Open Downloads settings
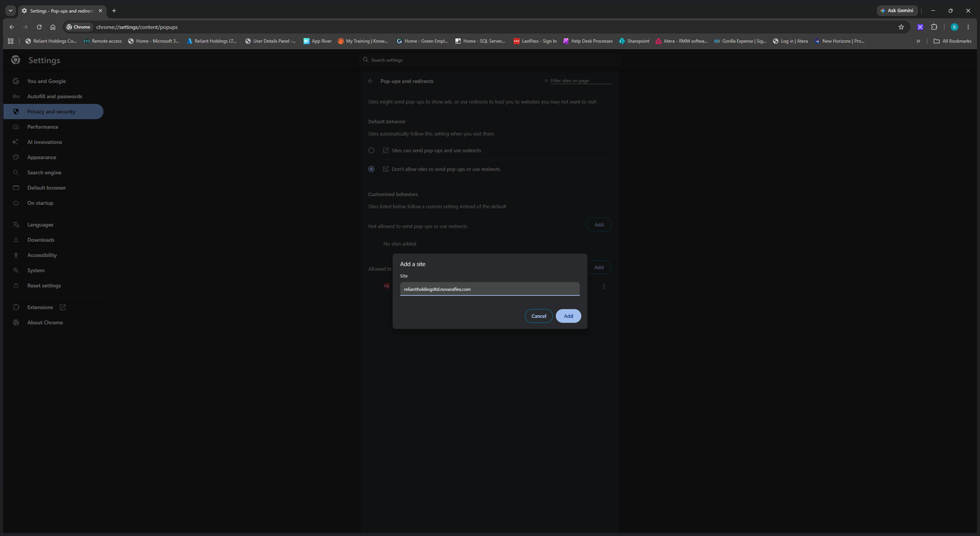Image resolution: width=980 pixels, height=536 pixels. pos(53,240)
